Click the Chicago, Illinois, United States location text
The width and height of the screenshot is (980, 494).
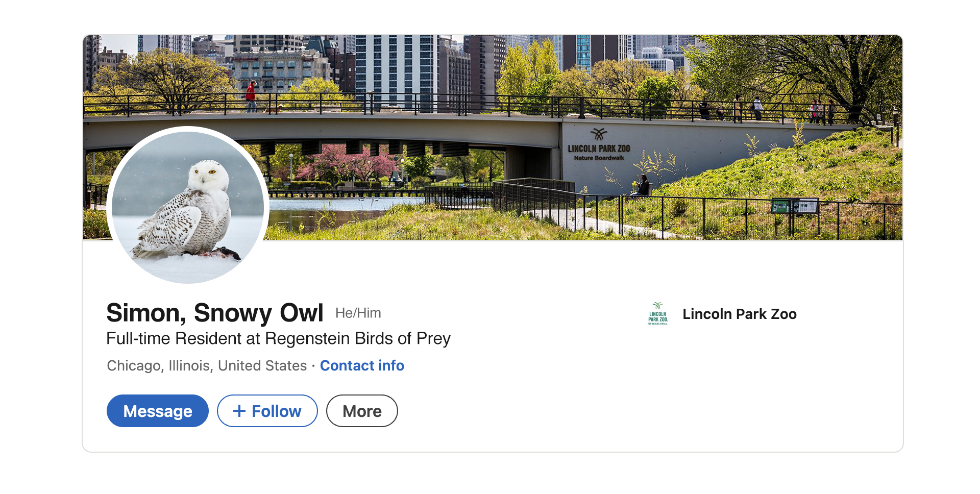[207, 365]
